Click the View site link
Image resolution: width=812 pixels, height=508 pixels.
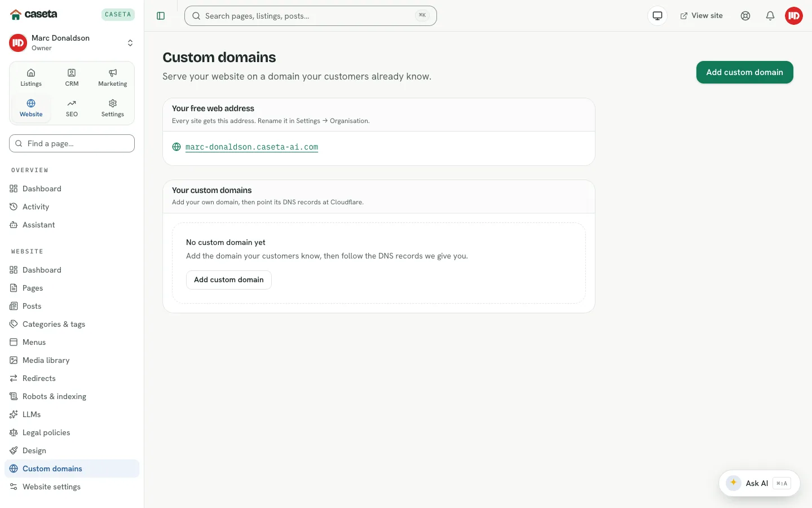click(701, 16)
